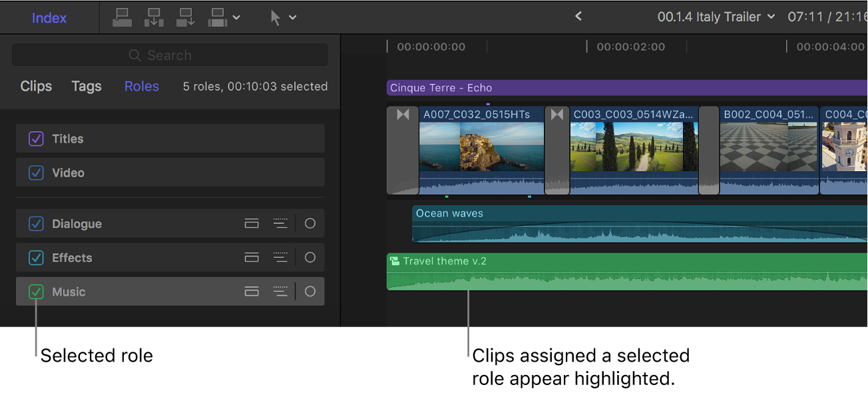Select the Travel theme v.2 music clip
The height and width of the screenshot is (397, 868).
[x=599, y=272]
